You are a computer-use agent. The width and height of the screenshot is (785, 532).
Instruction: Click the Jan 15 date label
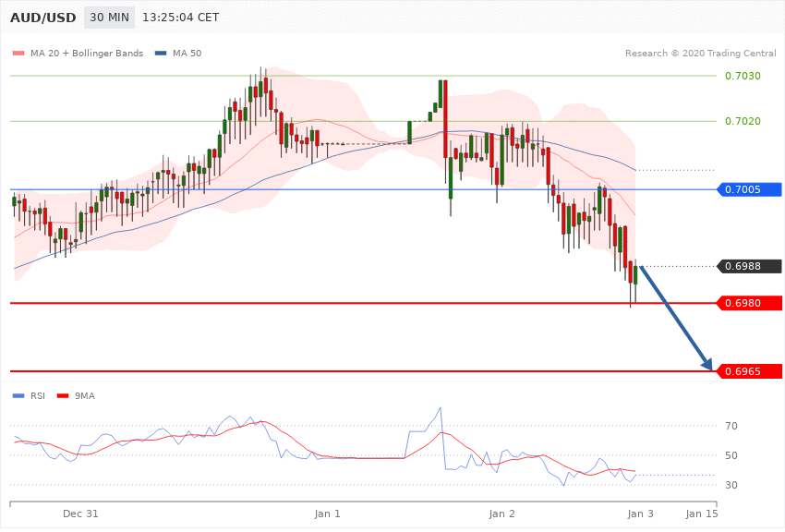click(x=702, y=514)
